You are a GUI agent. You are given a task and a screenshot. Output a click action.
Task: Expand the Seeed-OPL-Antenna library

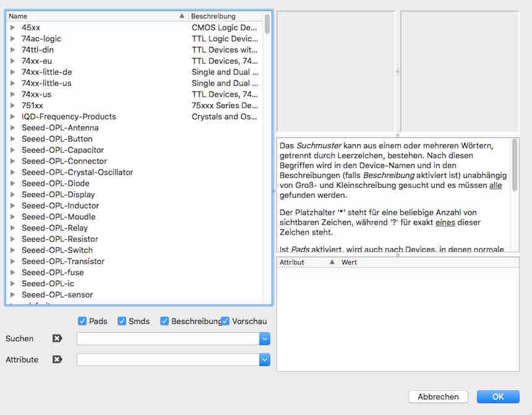[12, 128]
